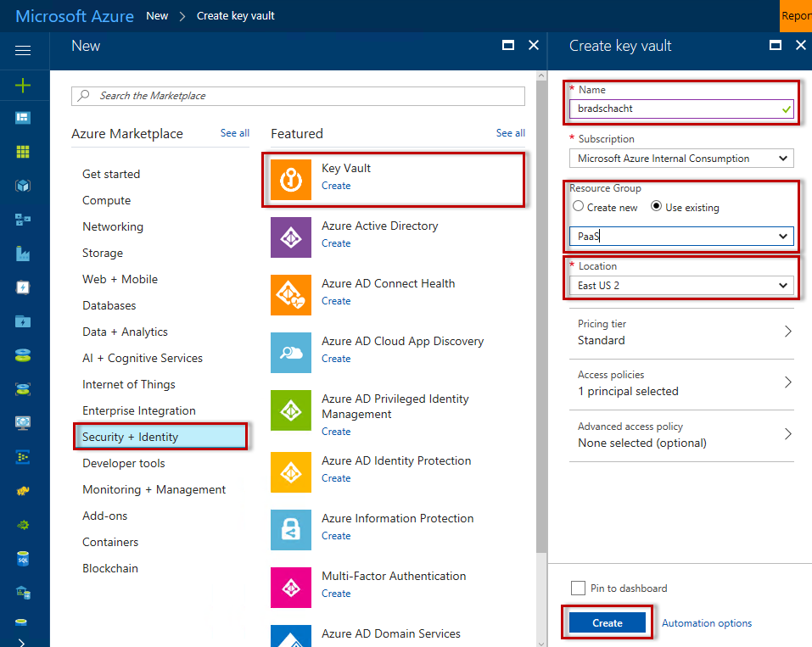Select the Databases marketplace category

109,305
